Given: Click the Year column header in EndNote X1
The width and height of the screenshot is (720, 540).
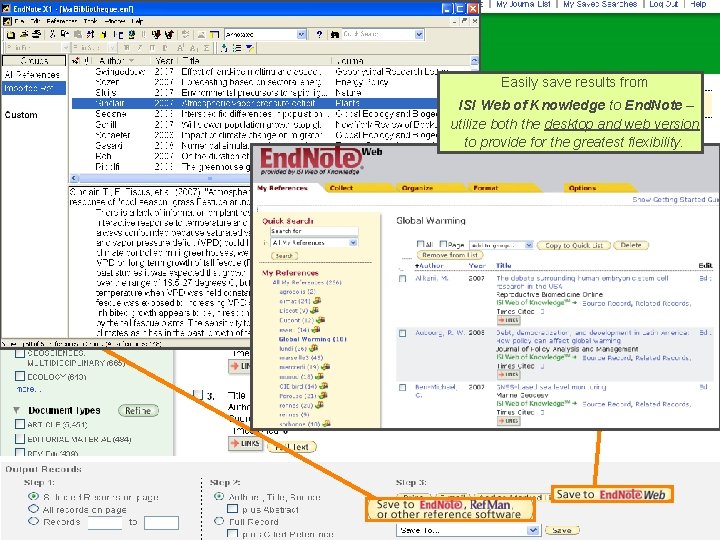Looking at the screenshot, I should pos(164,61).
